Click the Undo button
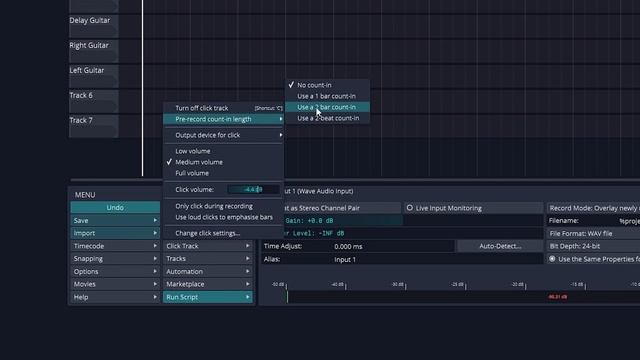Viewport: 640px width, 360px height. tap(115, 207)
